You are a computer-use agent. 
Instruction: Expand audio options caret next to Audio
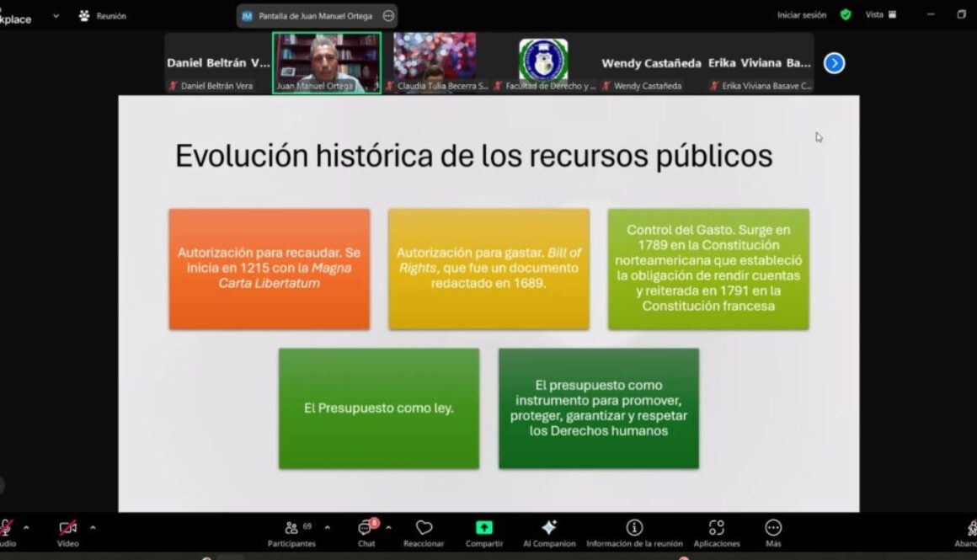tap(26, 528)
